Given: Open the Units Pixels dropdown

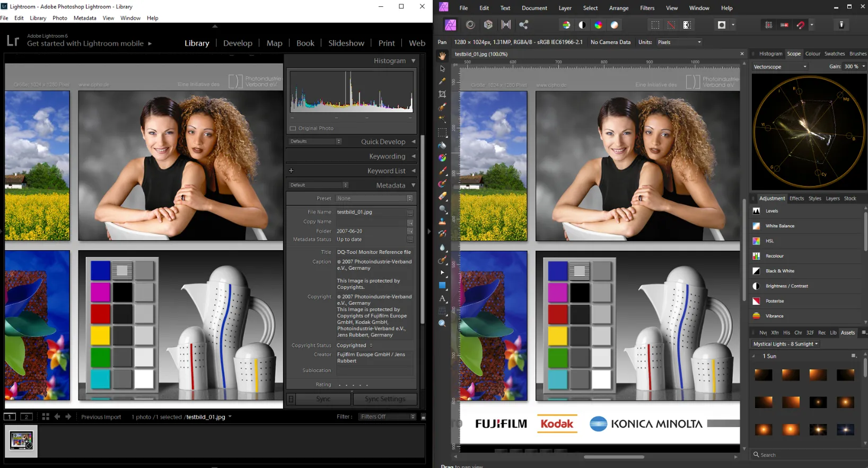Looking at the screenshot, I should [679, 42].
